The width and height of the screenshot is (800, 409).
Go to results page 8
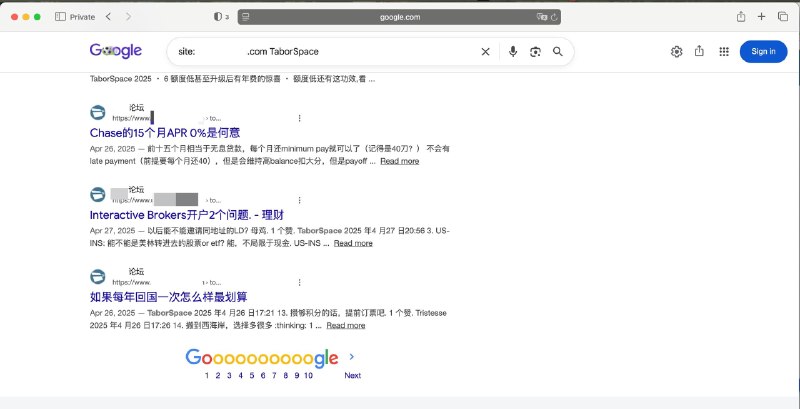pos(285,375)
